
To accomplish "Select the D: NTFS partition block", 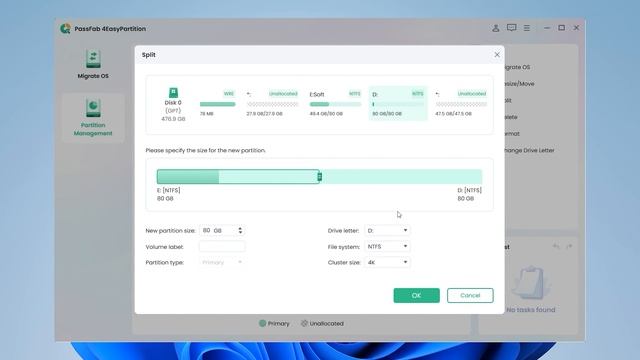I will [x=398, y=104].
